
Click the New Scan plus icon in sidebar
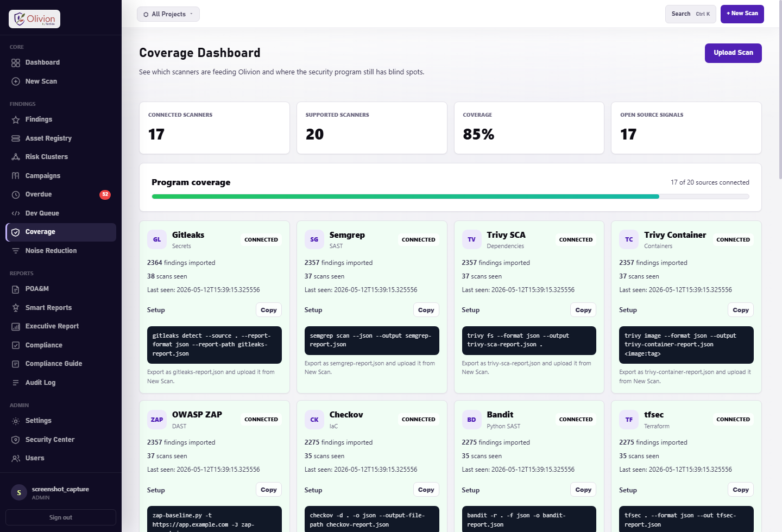(16, 81)
